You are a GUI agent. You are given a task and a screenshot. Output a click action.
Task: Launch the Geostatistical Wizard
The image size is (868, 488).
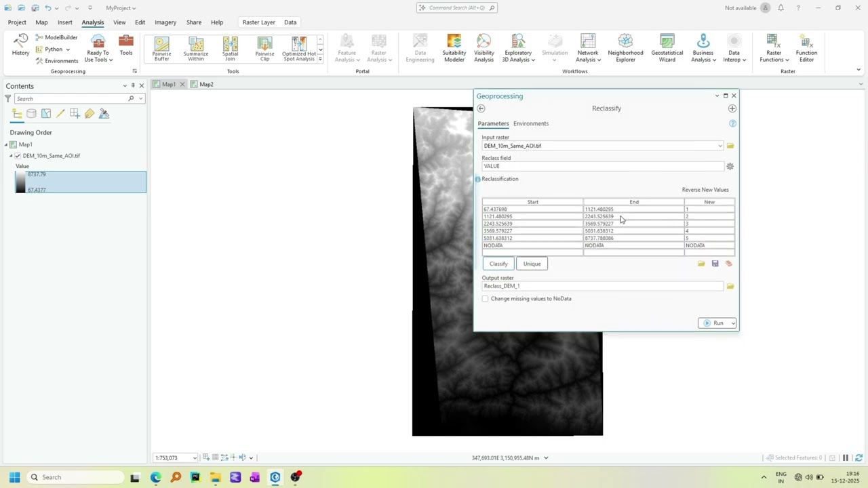(x=667, y=49)
